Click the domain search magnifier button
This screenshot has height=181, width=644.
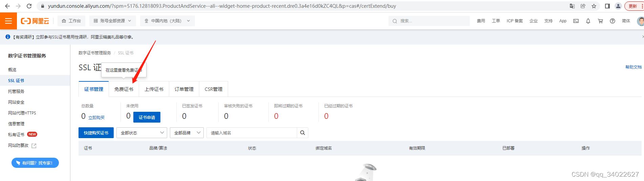(x=303, y=133)
